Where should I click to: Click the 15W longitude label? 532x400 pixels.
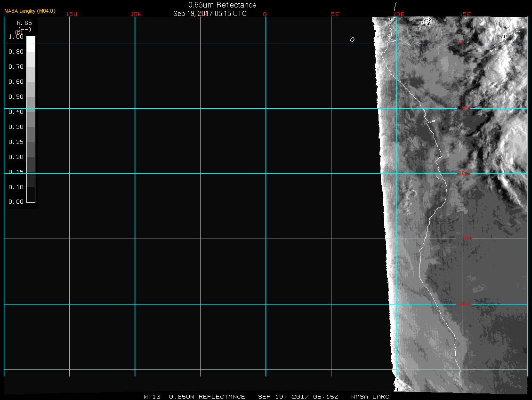coord(72,14)
